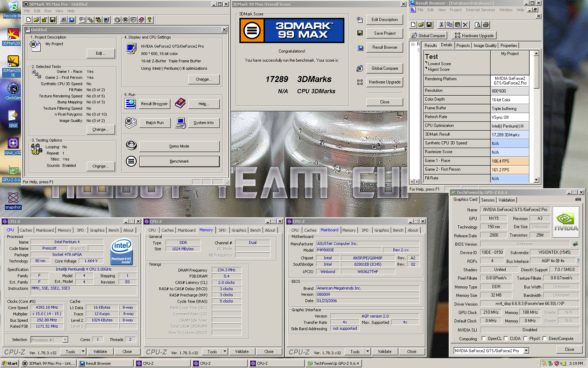Image resolution: width=588 pixels, height=368 pixels.
Task: Open ClockGen desktop icon
Action: (13, 91)
